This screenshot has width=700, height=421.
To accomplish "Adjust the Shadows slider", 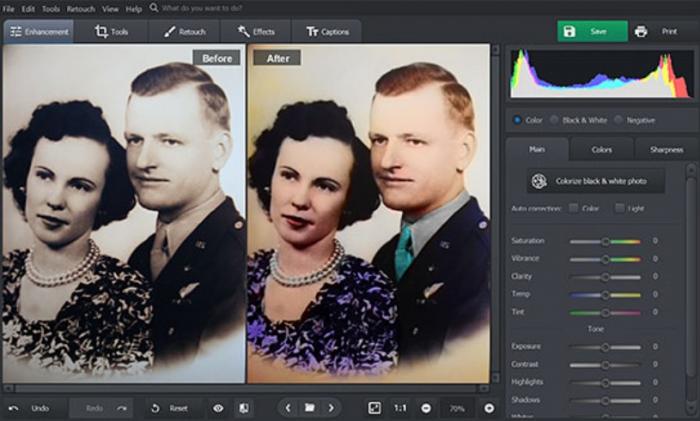I will click(605, 400).
